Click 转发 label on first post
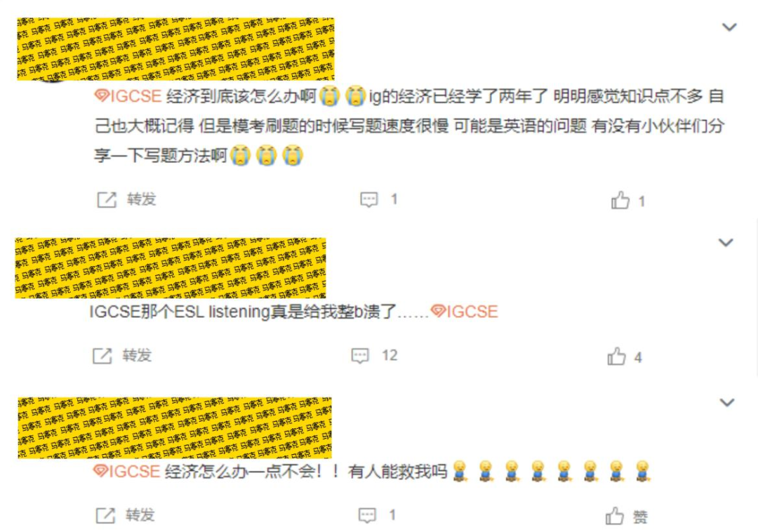The height and width of the screenshot is (532, 758). (x=142, y=199)
